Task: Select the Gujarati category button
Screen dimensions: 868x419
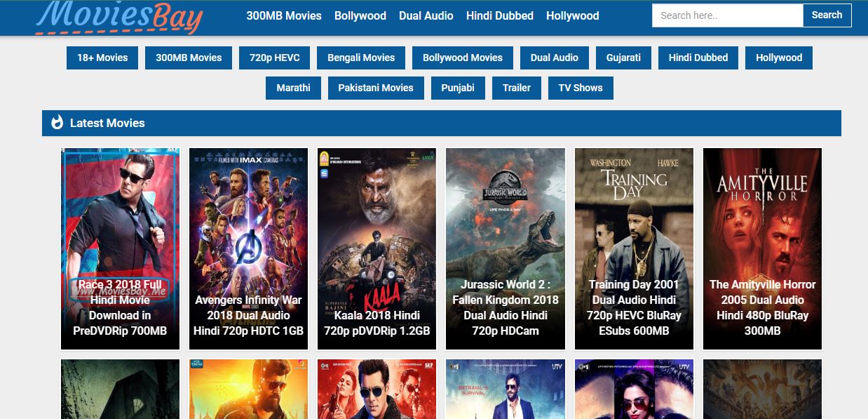Action: (x=624, y=58)
